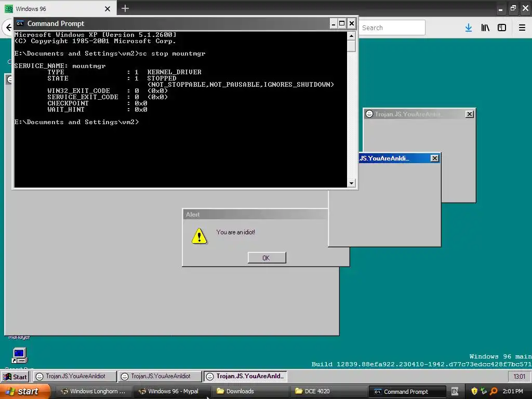The height and width of the screenshot is (399, 532).
Task: Click the WAIT_HINT line
Action: click(x=97, y=110)
